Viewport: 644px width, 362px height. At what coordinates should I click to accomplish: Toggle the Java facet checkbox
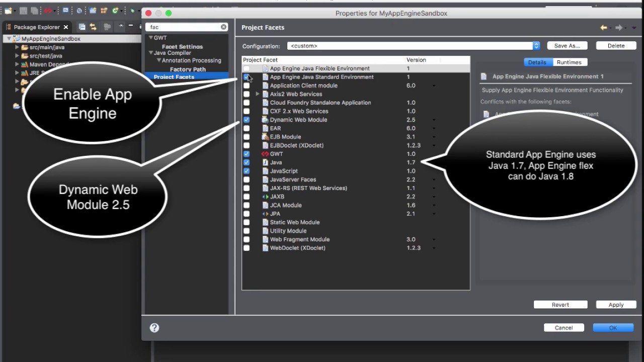click(247, 162)
